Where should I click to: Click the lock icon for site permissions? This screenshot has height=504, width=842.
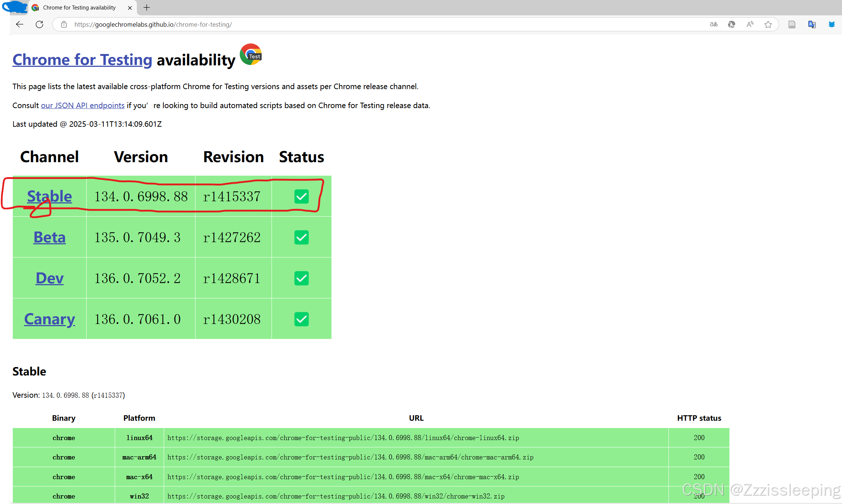click(x=64, y=24)
